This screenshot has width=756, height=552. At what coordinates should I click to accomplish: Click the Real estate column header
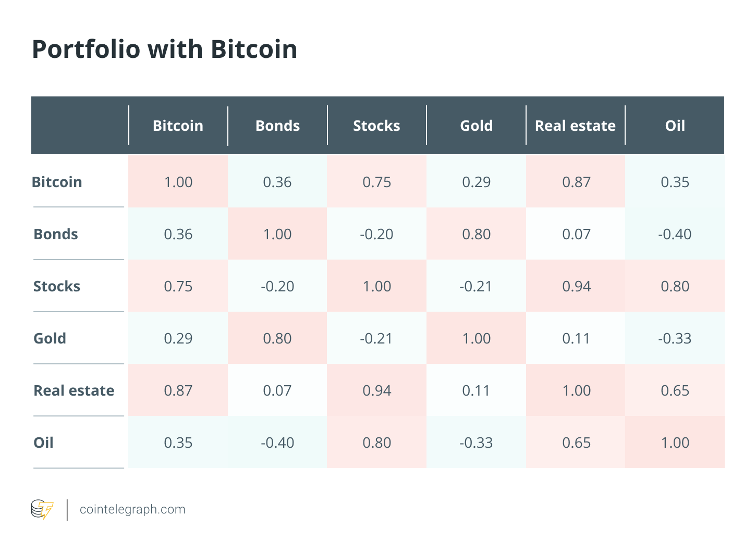click(576, 126)
